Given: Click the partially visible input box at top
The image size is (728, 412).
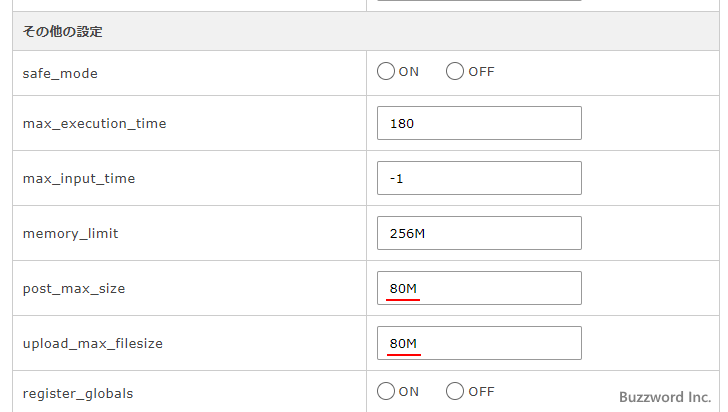Looking at the screenshot, I should [479, 2].
